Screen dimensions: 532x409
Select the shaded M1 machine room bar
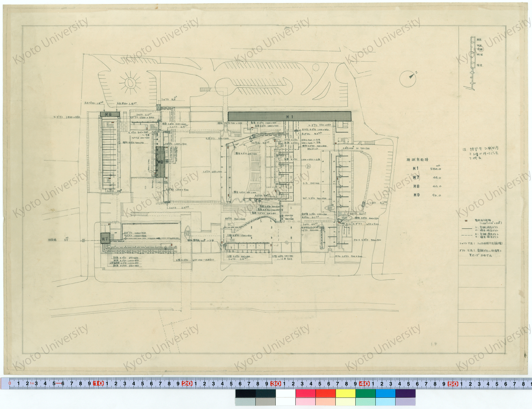[x=289, y=117]
